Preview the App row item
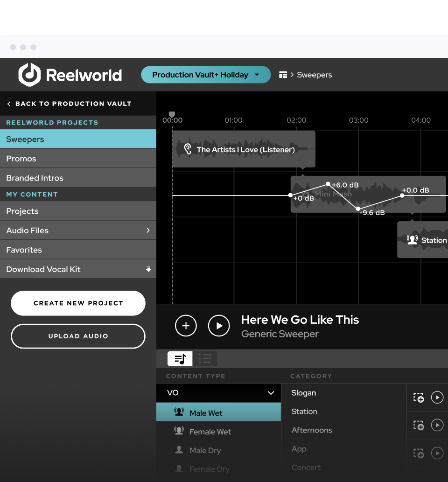Screen dimensions: 448x482 [x=437, y=453]
